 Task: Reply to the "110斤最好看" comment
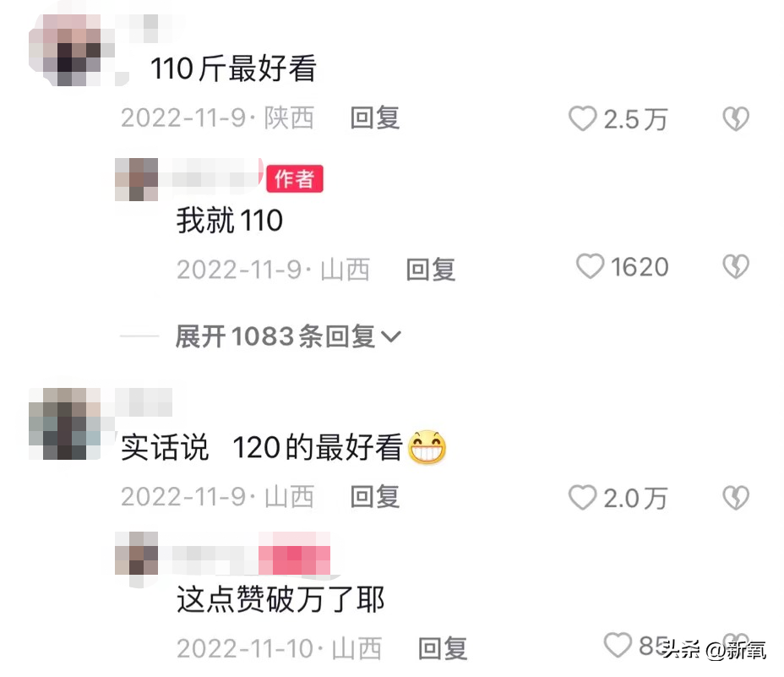pos(374,118)
